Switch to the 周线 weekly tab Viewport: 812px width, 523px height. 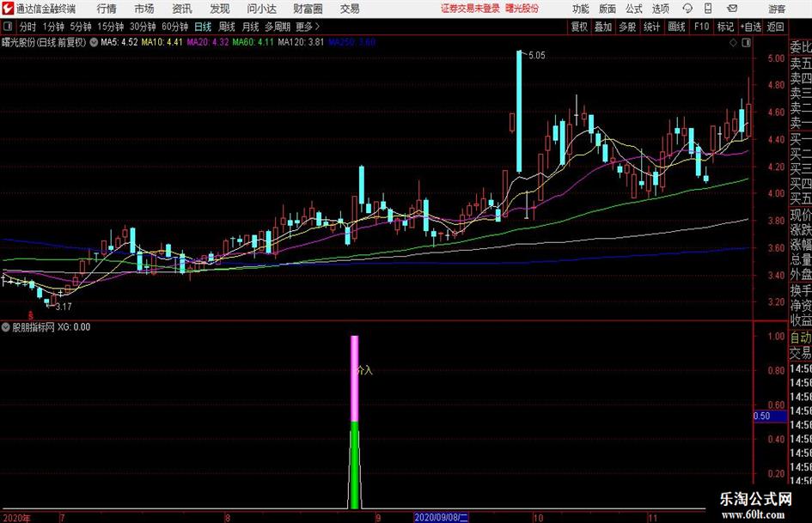(x=226, y=27)
